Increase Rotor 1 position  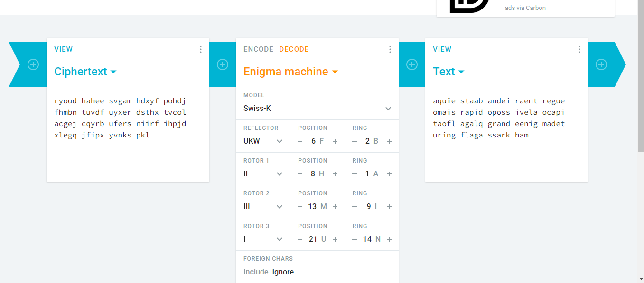[335, 174]
